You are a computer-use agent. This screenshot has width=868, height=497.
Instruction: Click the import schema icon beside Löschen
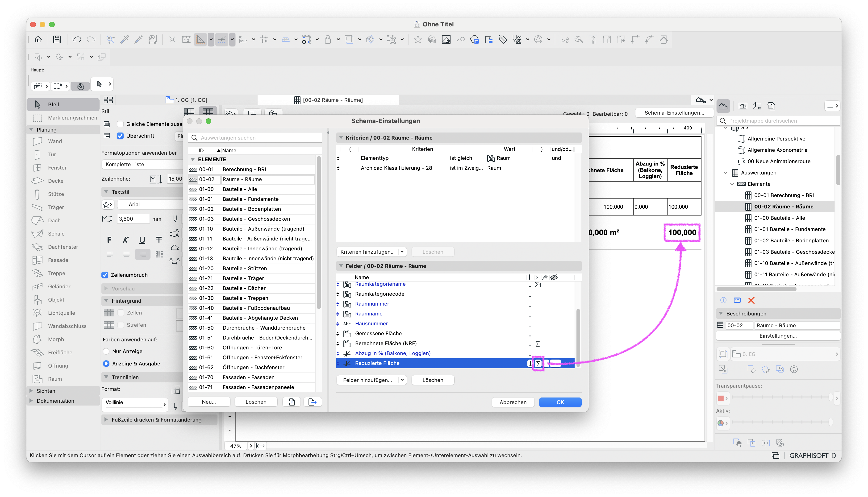291,402
